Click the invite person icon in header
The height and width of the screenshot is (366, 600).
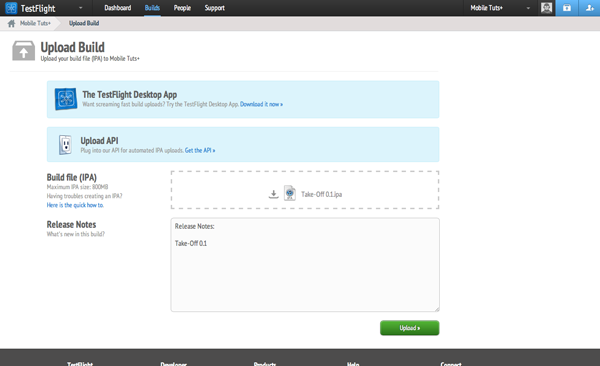point(589,8)
